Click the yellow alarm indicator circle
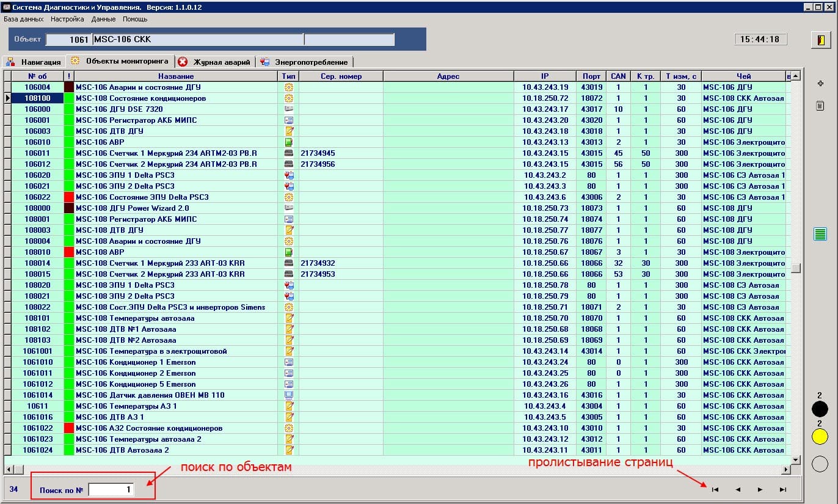The width and height of the screenshot is (838, 504). 820,436
